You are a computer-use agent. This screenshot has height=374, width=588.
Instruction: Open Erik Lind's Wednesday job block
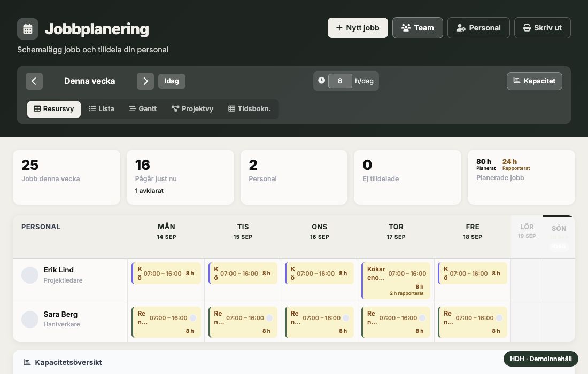[x=319, y=273]
